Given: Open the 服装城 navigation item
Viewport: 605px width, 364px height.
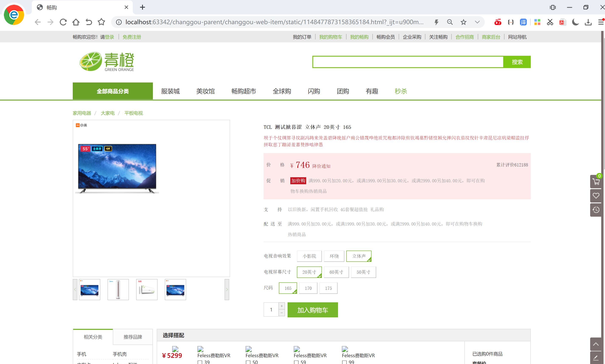Looking at the screenshot, I should [x=170, y=91].
